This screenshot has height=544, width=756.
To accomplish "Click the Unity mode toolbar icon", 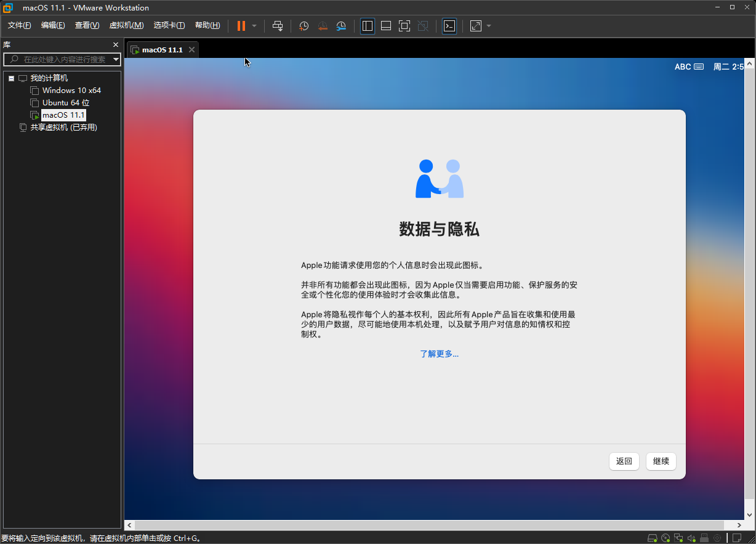I will pyautogui.click(x=423, y=26).
